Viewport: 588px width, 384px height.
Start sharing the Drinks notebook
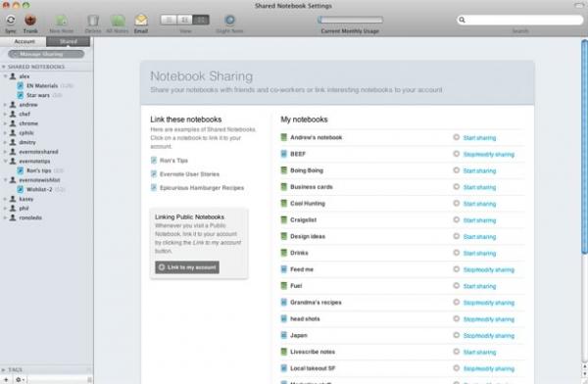[x=479, y=254]
